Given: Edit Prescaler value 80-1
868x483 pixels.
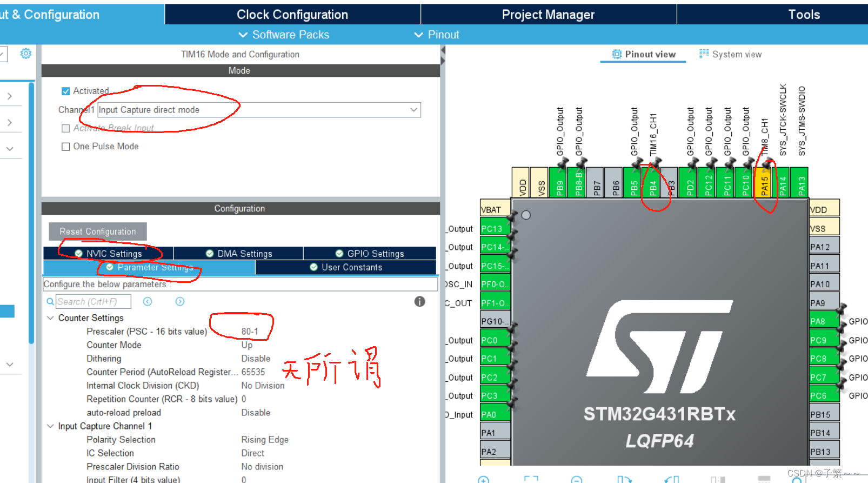Looking at the screenshot, I should coord(250,332).
